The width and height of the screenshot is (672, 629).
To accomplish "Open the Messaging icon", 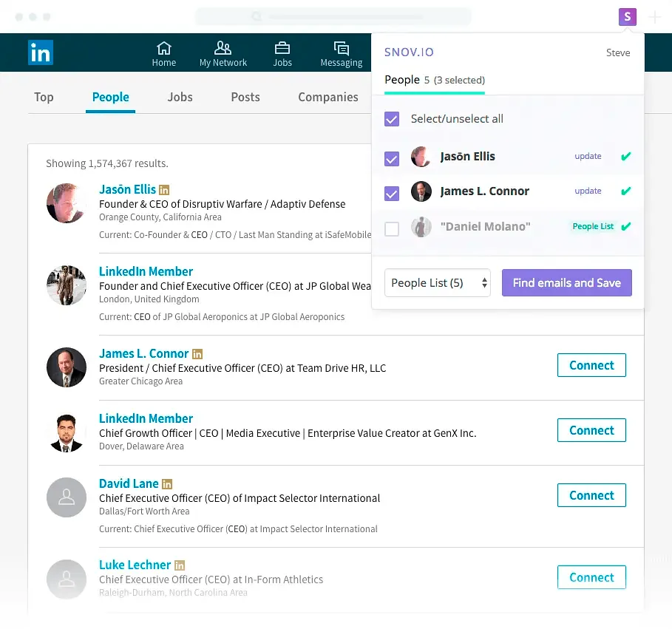I will click(340, 48).
